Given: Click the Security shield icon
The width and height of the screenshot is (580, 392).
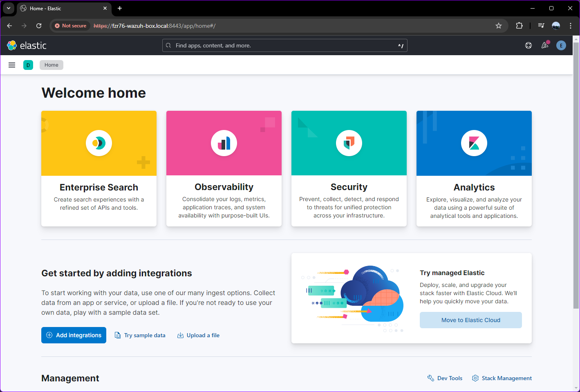Looking at the screenshot, I should tap(349, 143).
